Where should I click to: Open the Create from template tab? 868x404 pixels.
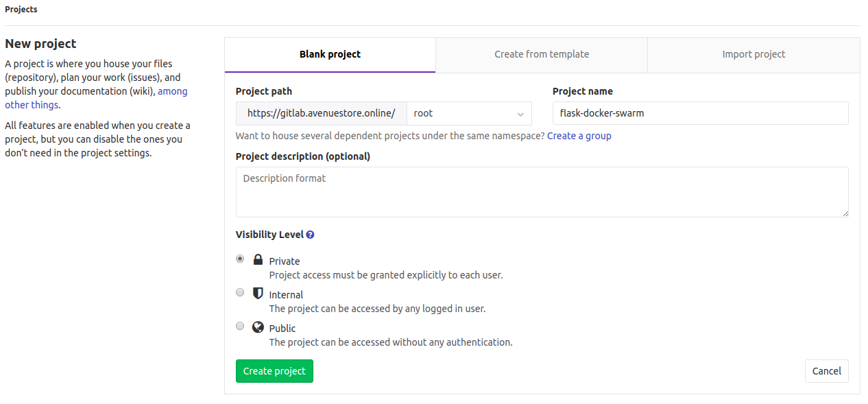pyautogui.click(x=542, y=54)
